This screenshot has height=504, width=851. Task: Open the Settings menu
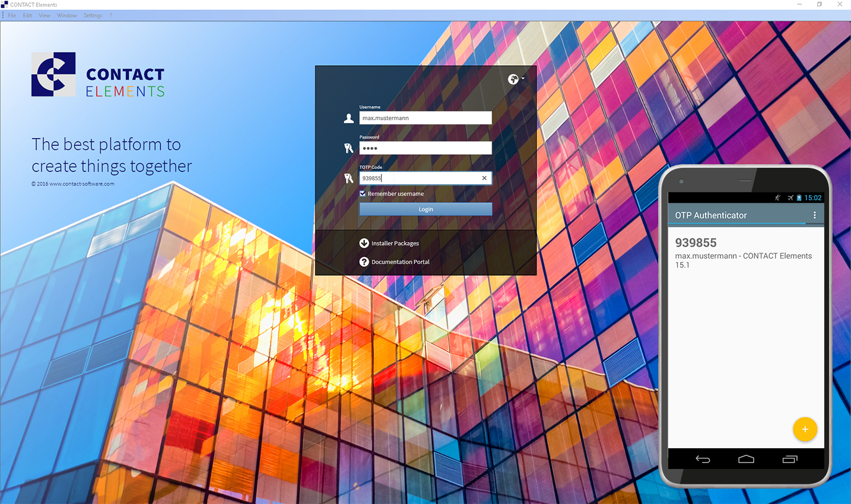point(93,15)
